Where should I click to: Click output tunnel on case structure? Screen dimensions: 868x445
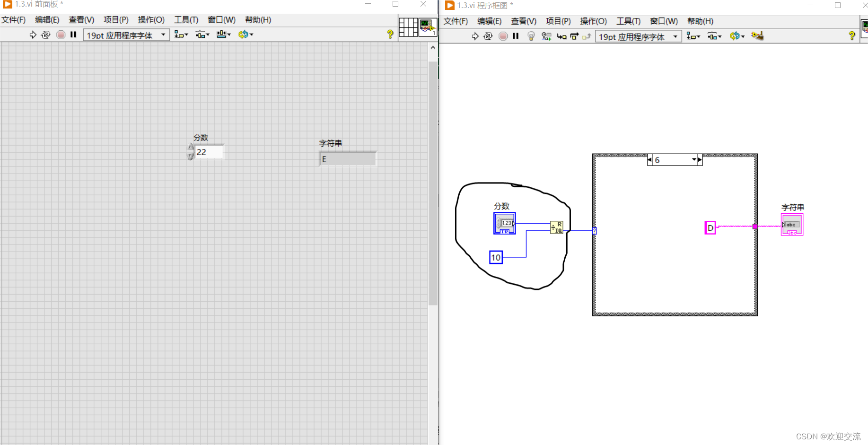pyautogui.click(x=755, y=227)
